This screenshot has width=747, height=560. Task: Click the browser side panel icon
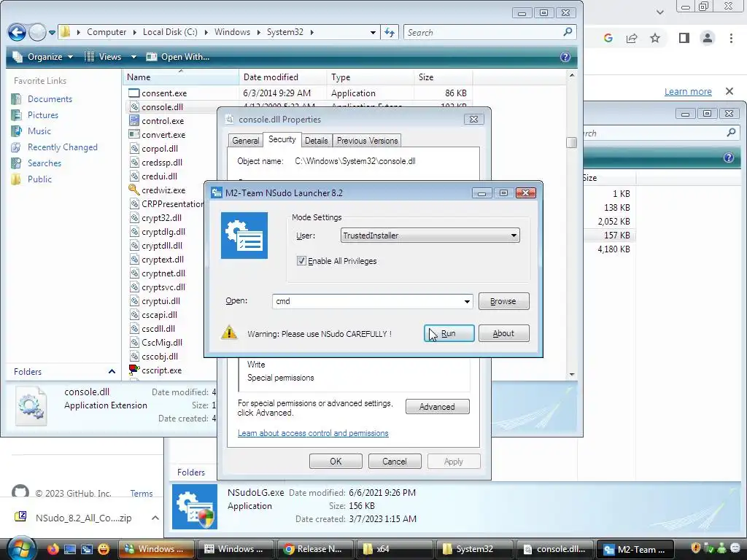[684, 38]
